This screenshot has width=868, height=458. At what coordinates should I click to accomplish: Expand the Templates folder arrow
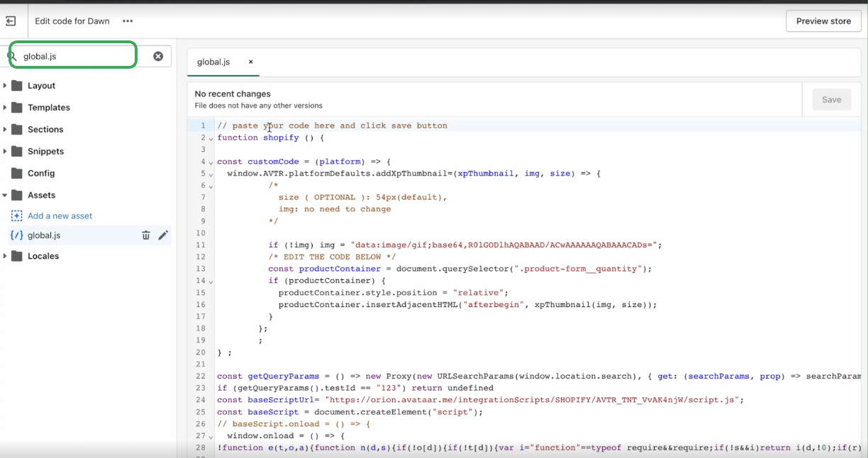pos(5,108)
